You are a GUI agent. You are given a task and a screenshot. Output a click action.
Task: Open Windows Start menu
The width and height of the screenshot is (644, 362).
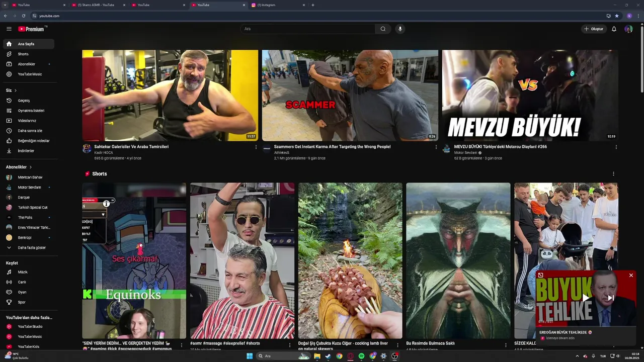[250, 356]
